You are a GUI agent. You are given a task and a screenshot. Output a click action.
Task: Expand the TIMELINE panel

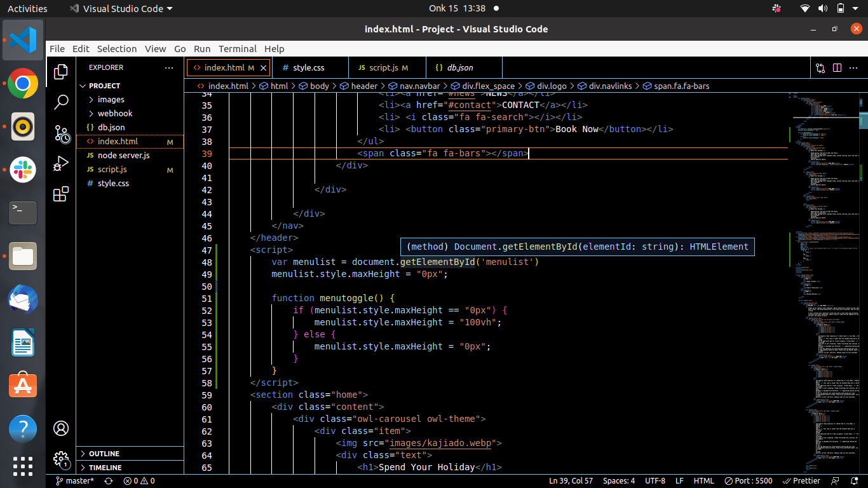click(x=130, y=468)
